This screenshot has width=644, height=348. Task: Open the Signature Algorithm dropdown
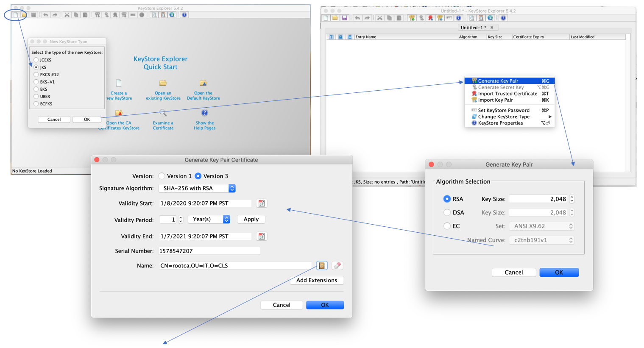pos(197,188)
